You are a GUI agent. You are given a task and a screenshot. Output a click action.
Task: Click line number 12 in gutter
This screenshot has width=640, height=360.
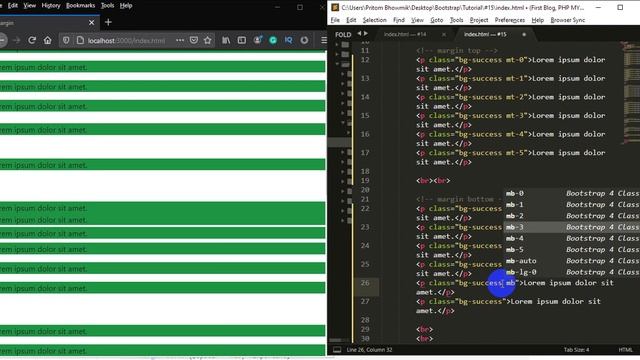(365, 60)
